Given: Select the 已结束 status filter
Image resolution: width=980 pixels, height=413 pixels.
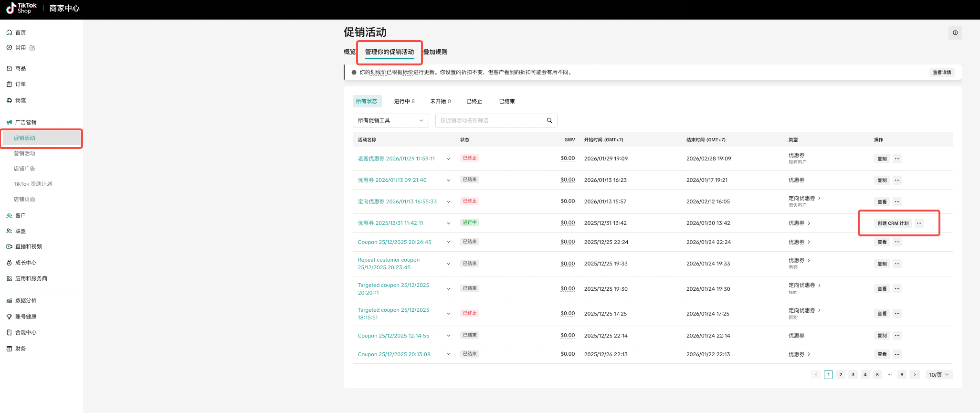Looking at the screenshot, I should click(x=507, y=101).
